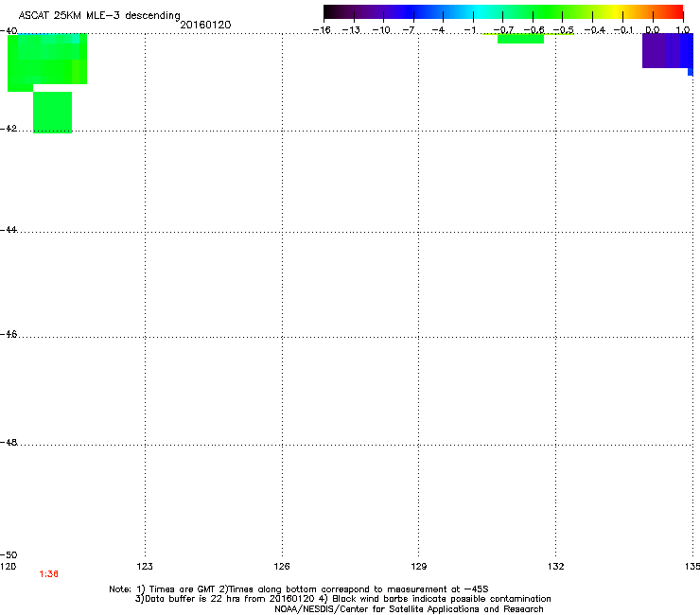This screenshot has width=700, height=615.
Task: Click the small green data strip near 131 longitude
Action: (x=520, y=39)
